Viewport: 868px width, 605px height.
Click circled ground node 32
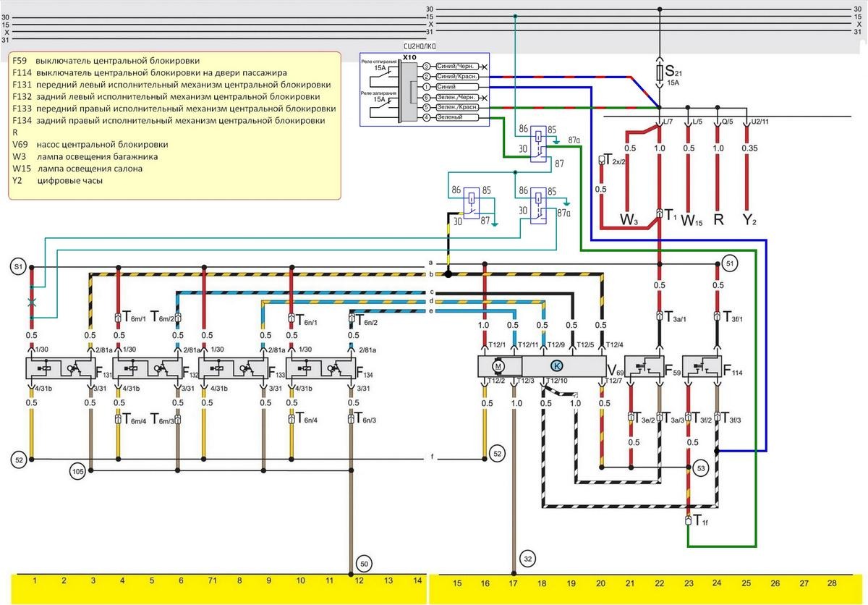click(528, 559)
